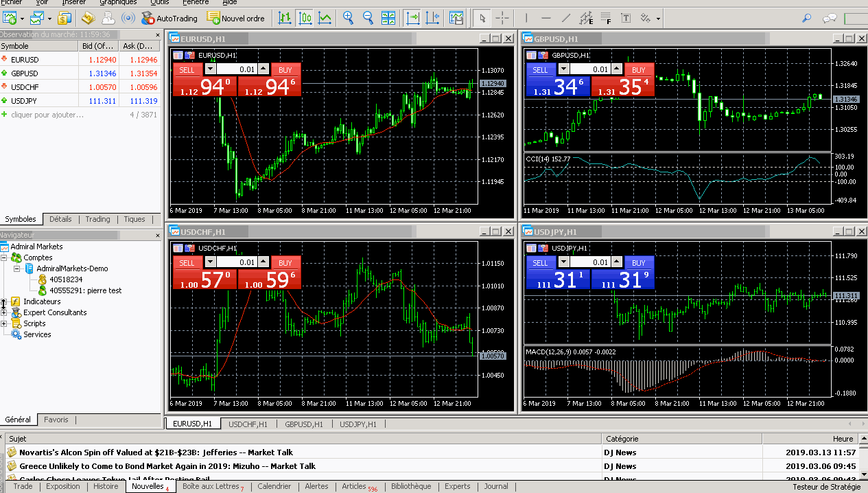The image size is (868, 493).
Task: Expand the Indicateurs node in Navigateur
Action: tap(4, 301)
